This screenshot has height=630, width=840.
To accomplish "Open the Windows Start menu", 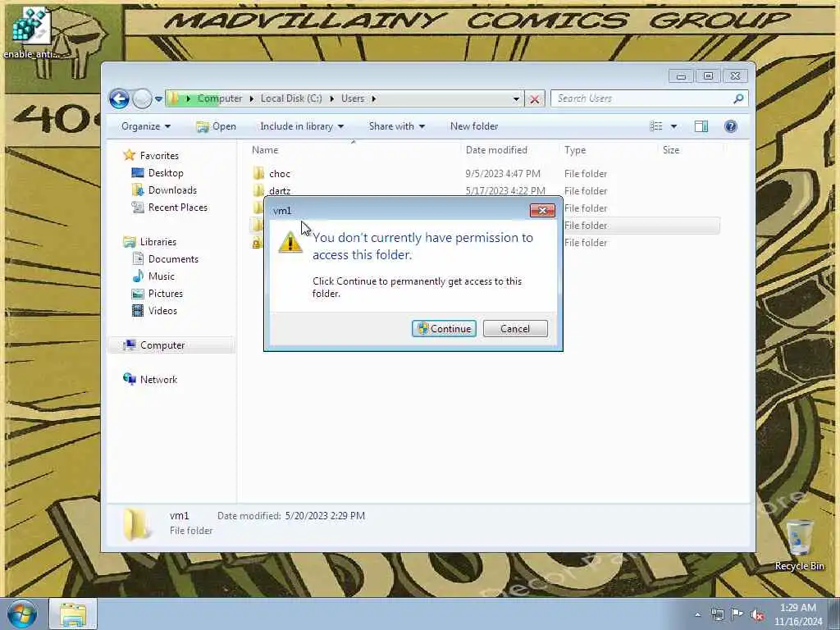I will pyautogui.click(x=23, y=614).
